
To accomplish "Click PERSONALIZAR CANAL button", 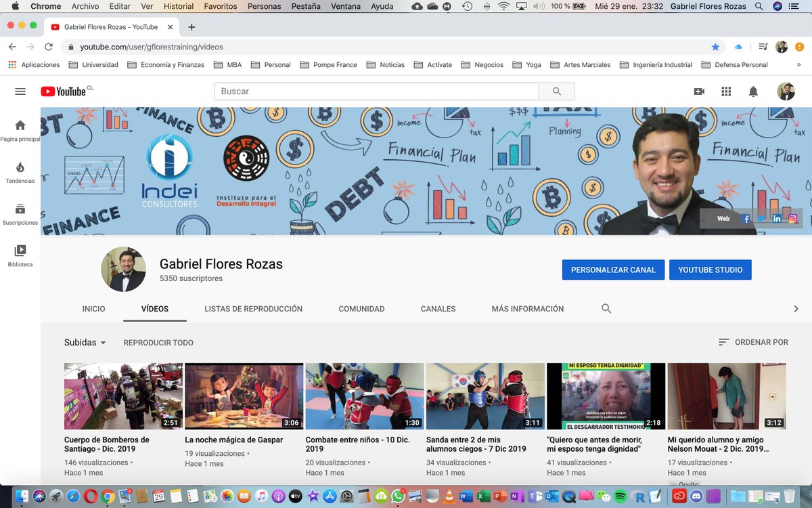I will (x=613, y=270).
